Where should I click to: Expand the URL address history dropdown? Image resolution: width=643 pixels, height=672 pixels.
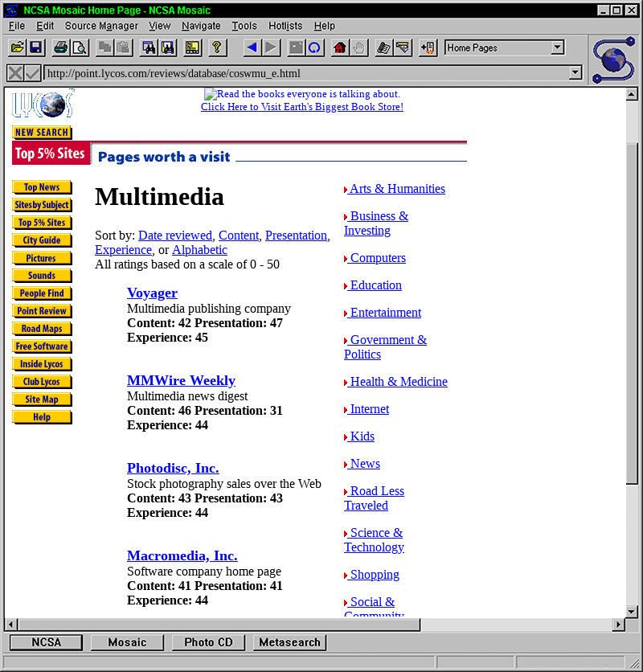click(575, 73)
